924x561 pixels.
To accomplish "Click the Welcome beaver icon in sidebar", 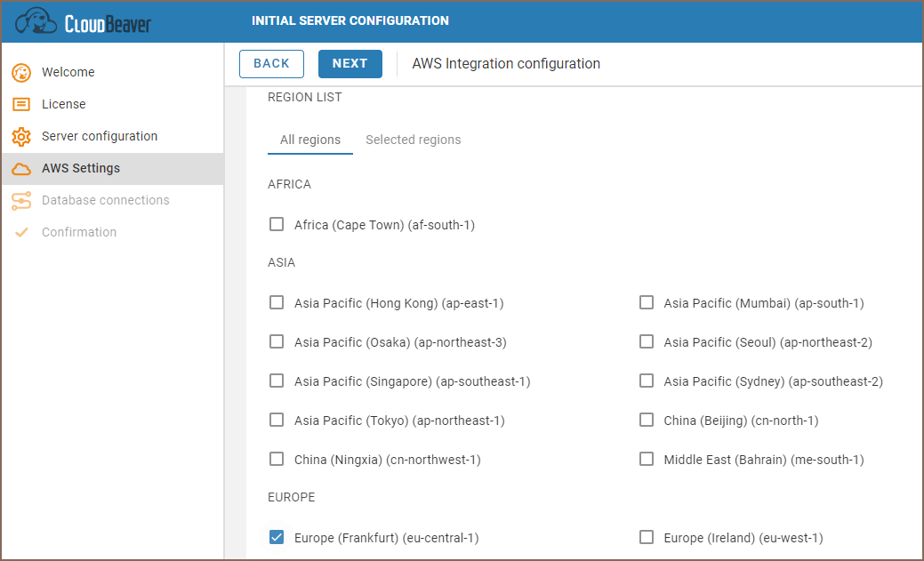I will coord(21,73).
